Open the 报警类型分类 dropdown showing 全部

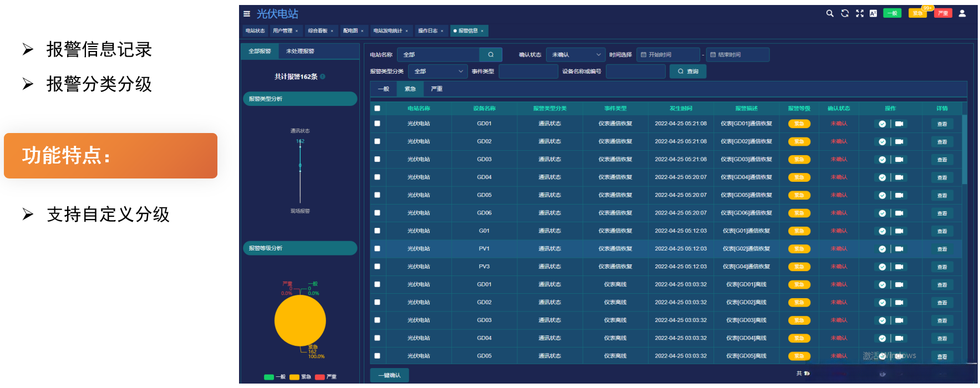click(x=438, y=71)
